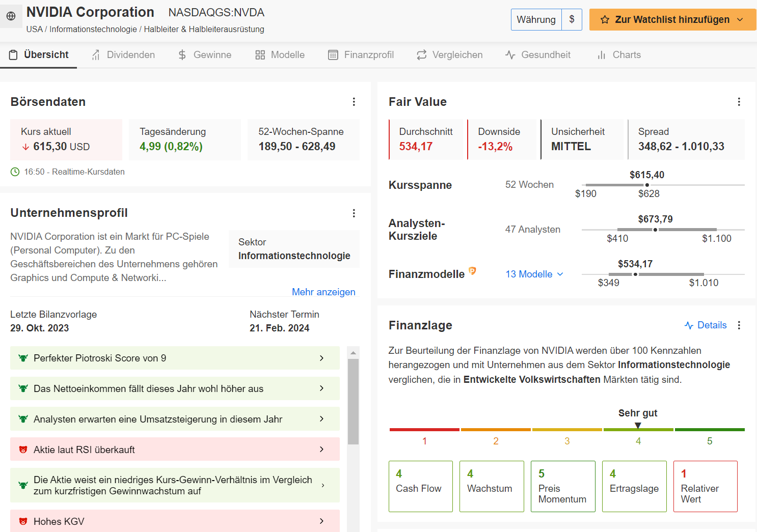Click the bull icon on Kurs-Gewinn-Verhältnis row

[x=23, y=485]
